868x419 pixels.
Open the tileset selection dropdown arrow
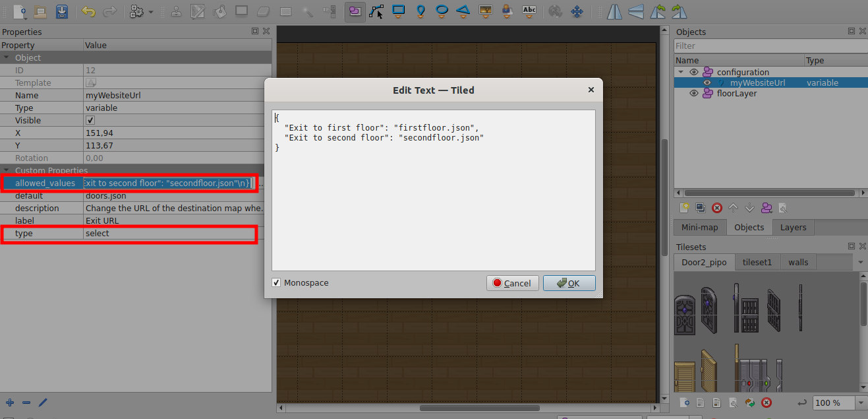tap(861, 262)
